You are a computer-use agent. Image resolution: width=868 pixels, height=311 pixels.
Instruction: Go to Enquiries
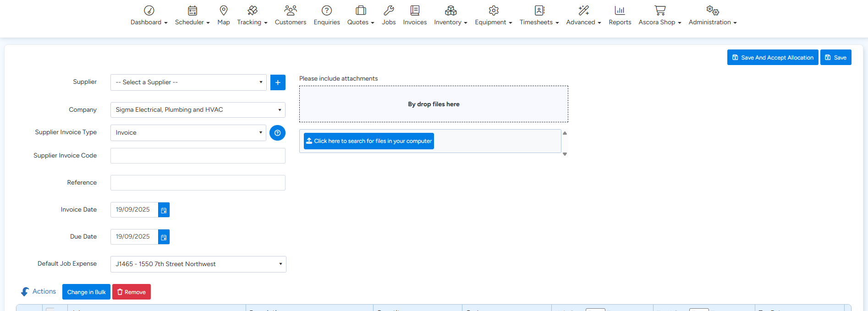pos(326,15)
